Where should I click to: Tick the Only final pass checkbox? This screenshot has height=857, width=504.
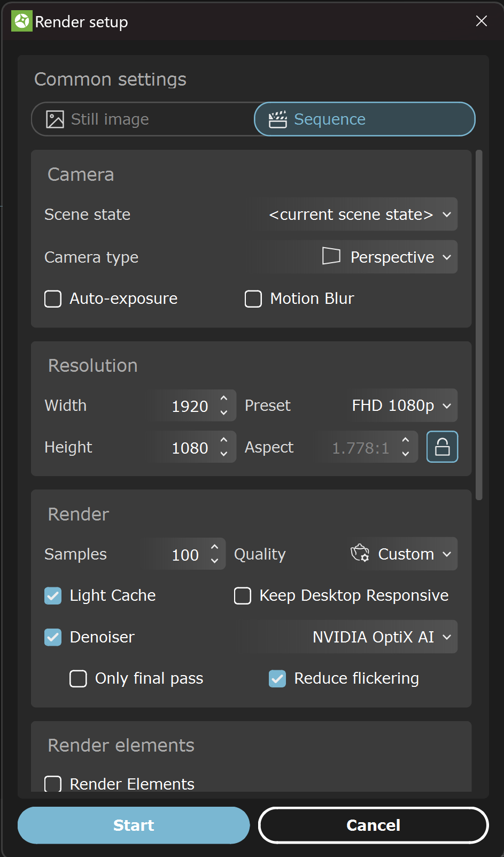pyautogui.click(x=79, y=678)
